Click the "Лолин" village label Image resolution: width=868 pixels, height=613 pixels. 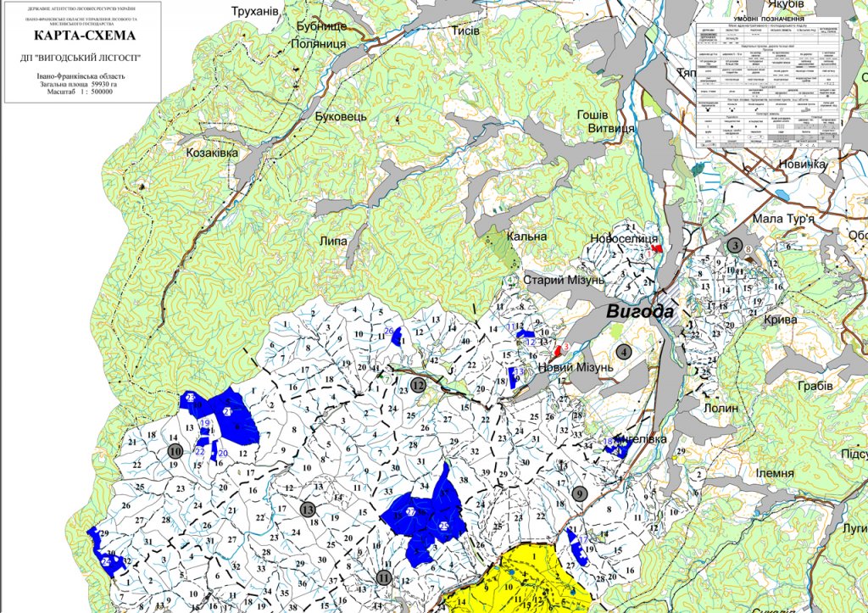tap(721, 408)
